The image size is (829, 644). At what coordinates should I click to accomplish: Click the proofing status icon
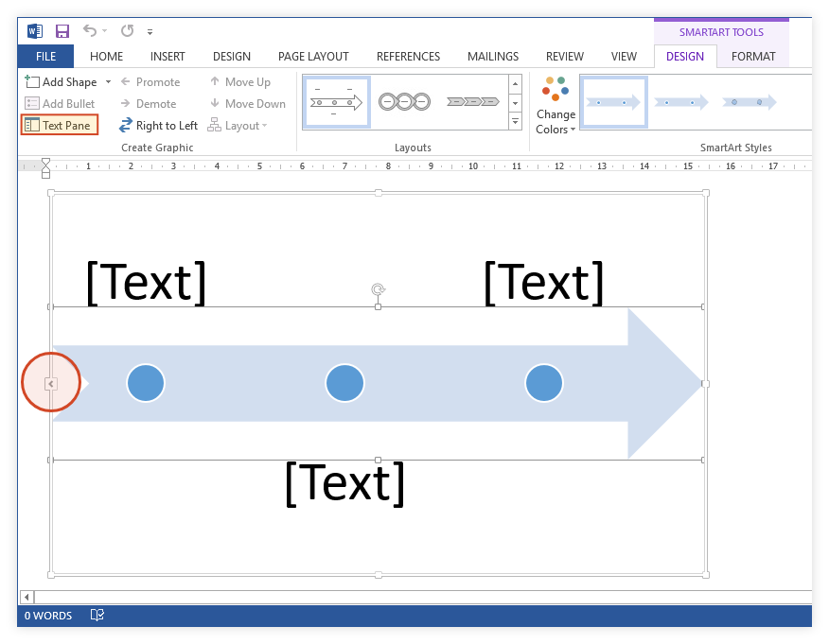pyautogui.click(x=97, y=615)
